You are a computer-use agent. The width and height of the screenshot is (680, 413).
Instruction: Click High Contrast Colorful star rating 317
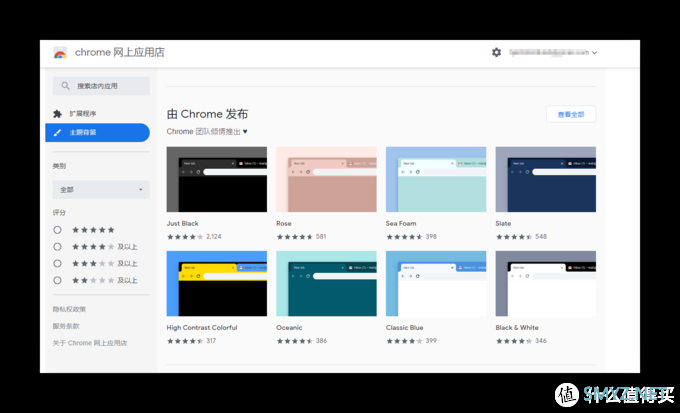192,341
